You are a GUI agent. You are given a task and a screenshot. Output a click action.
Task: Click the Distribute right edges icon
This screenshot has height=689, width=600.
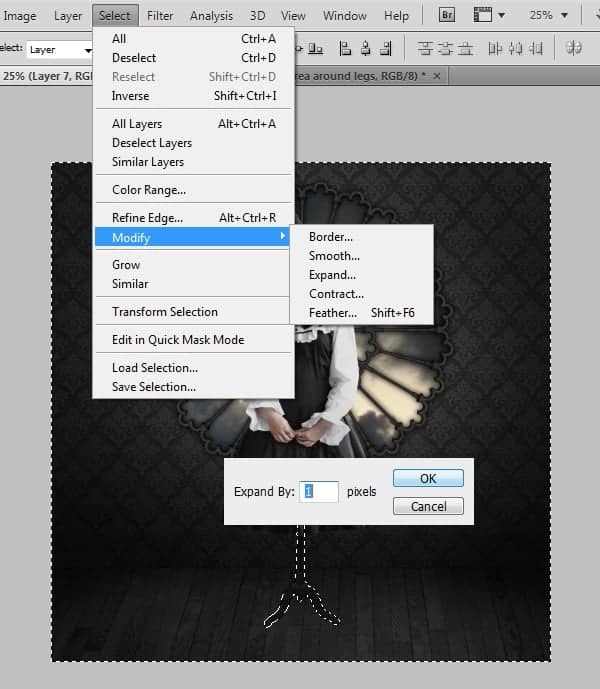535,48
